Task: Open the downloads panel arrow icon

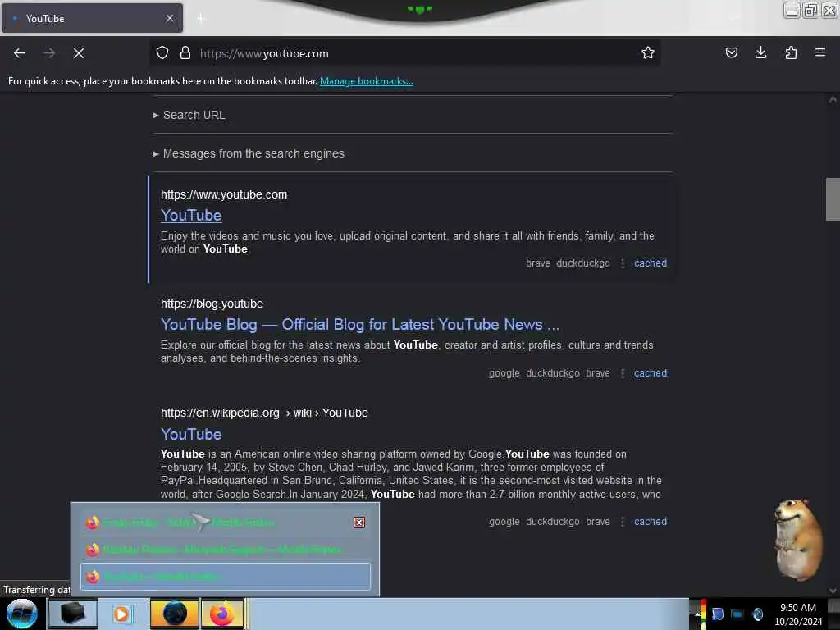Action: [760, 52]
